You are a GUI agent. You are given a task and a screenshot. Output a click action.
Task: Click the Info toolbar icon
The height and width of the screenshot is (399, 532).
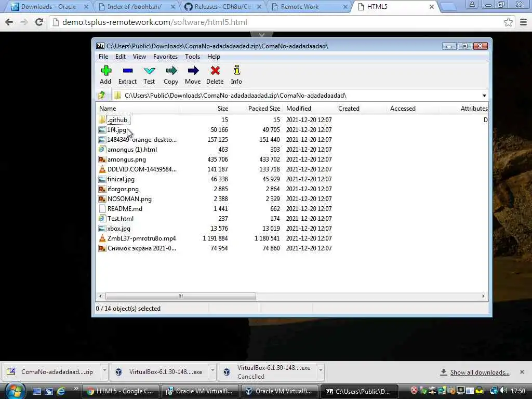pyautogui.click(x=237, y=70)
